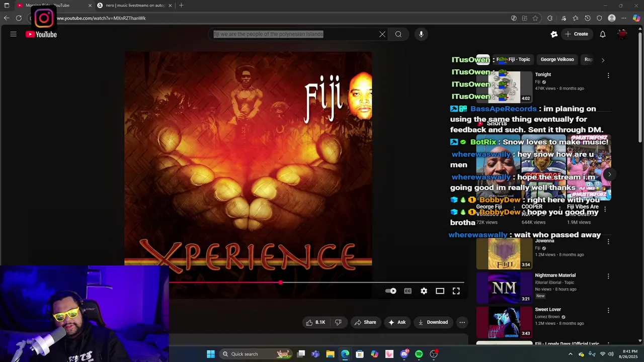Open the favorites list icon
Viewport: 644px width, 362px height.
click(x=576, y=18)
